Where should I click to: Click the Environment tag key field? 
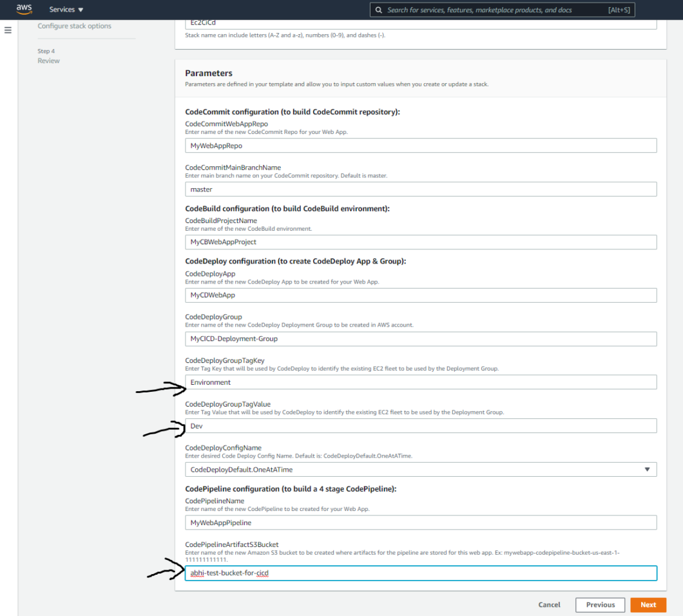tap(420, 381)
